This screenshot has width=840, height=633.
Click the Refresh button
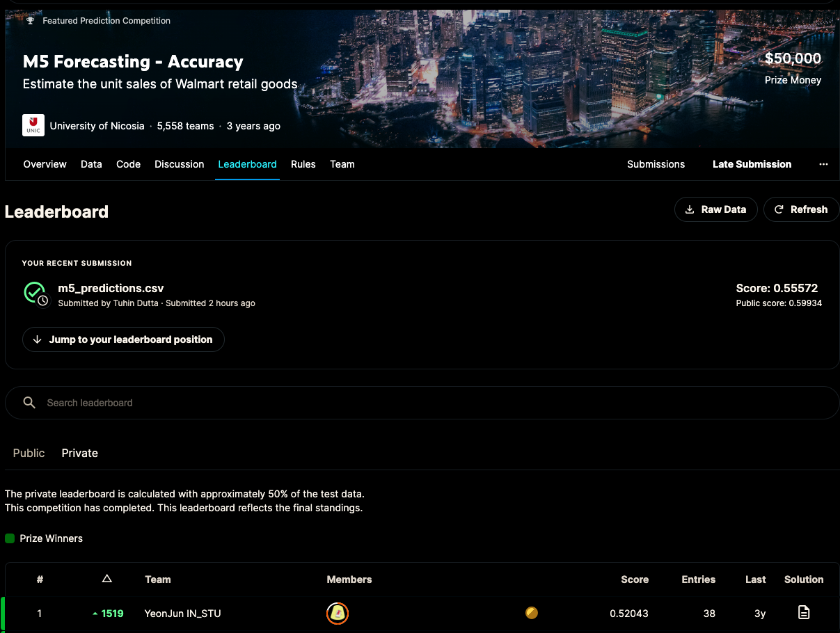[x=801, y=209]
